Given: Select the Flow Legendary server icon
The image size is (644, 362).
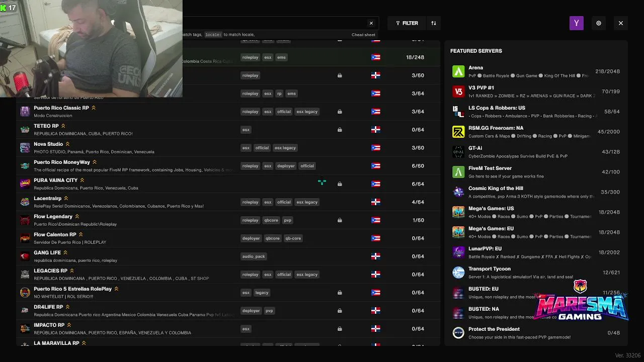Looking at the screenshot, I should [x=25, y=220].
